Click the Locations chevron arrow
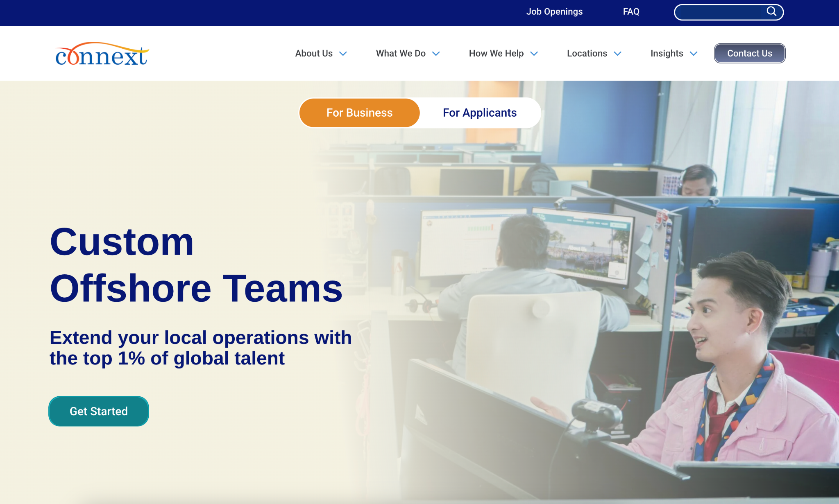Viewport: 839px width, 504px height. click(x=617, y=54)
